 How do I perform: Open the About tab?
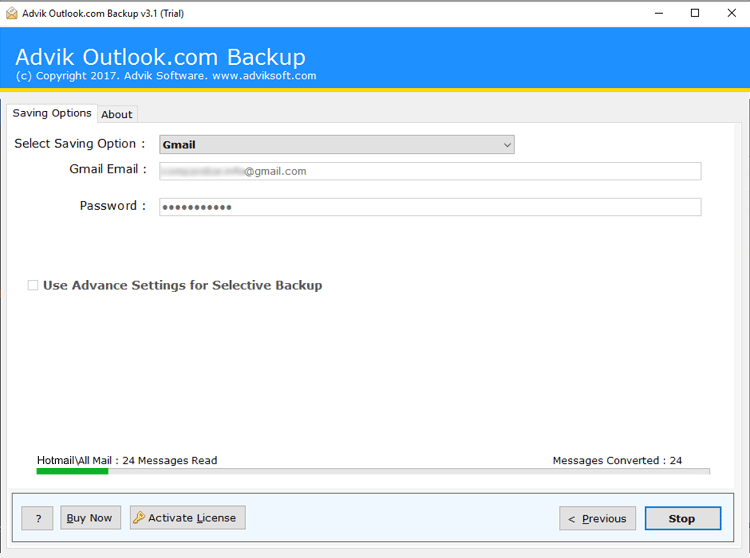117,114
